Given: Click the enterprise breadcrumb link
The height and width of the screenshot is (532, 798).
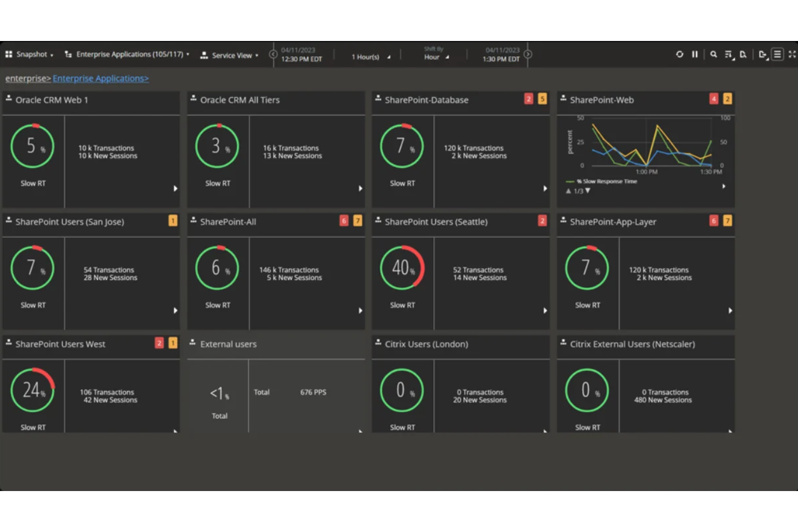Looking at the screenshot, I should pos(26,78).
